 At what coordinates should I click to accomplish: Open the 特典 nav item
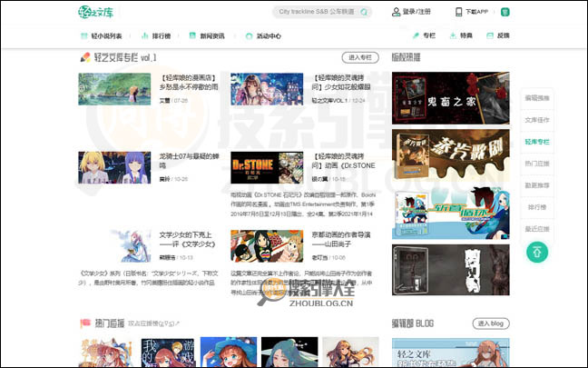466,35
